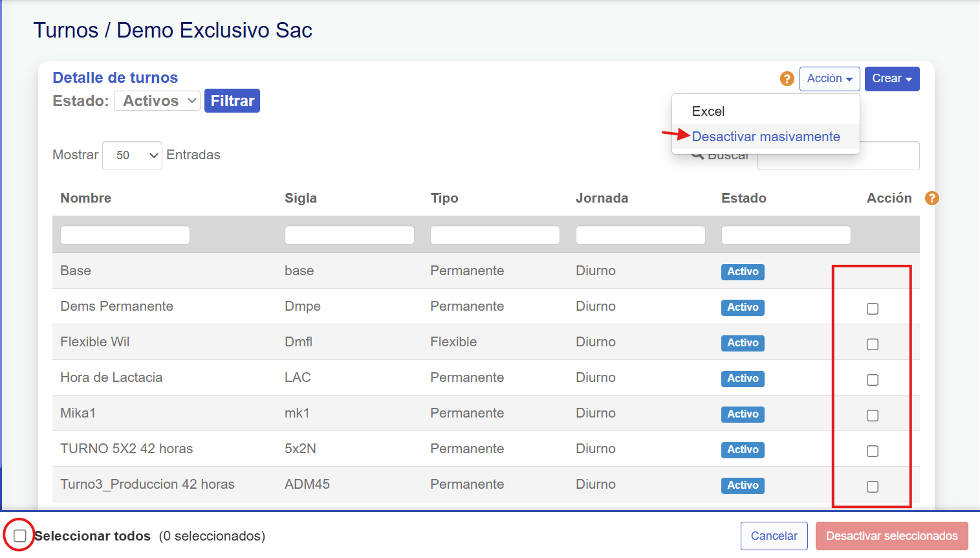This screenshot has width=980, height=558.
Task: Click the Activo badge for Mika1 row
Action: (742, 414)
